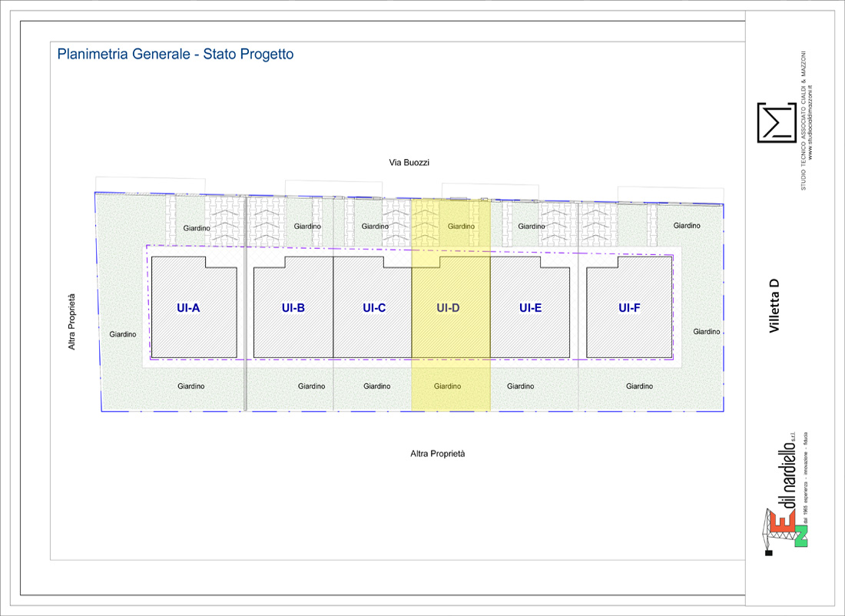
Task: Click the 'Giardino' label above UI-C
Action: pos(375,227)
